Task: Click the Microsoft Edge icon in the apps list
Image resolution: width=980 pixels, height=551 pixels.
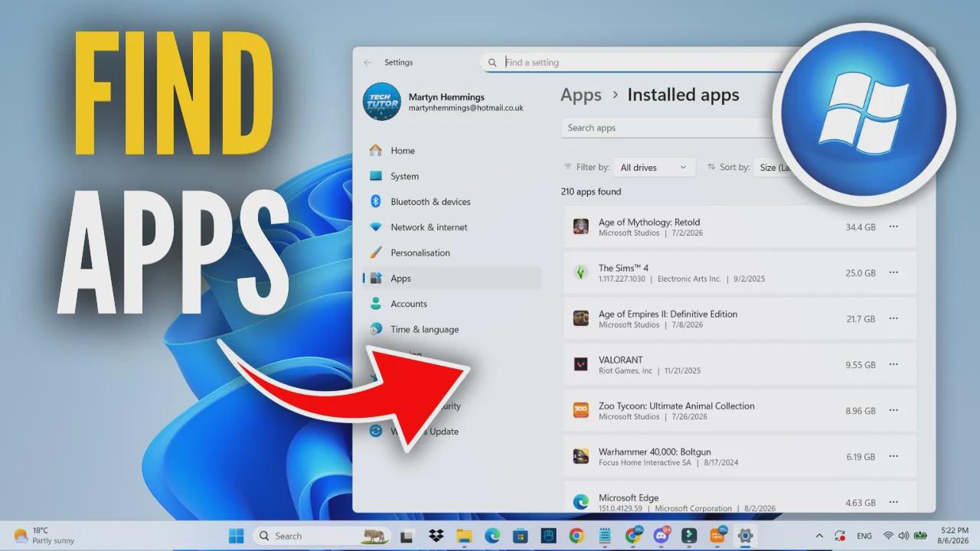Action: pos(581,502)
